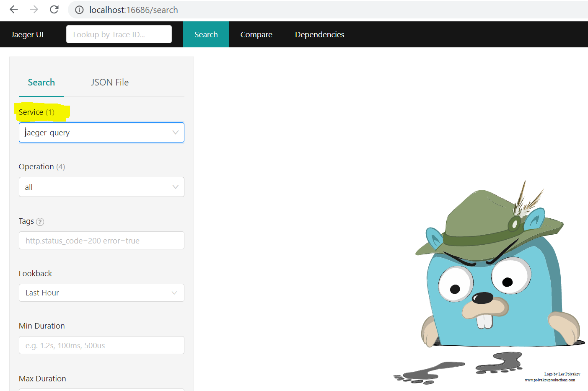Image resolution: width=588 pixels, height=391 pixels.
Task: Click the Min Duration label
Action: click(42, 326)
